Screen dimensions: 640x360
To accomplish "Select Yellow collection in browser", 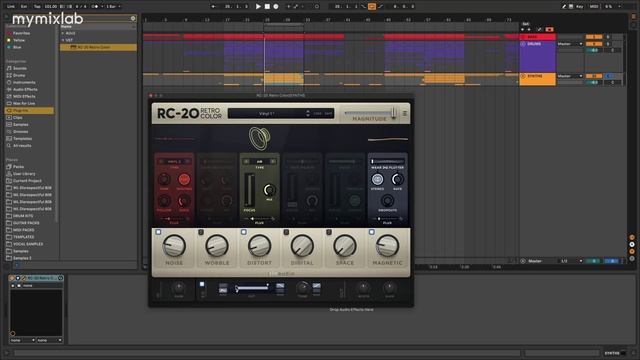I will pyautogui.click(x=19, y=40).
